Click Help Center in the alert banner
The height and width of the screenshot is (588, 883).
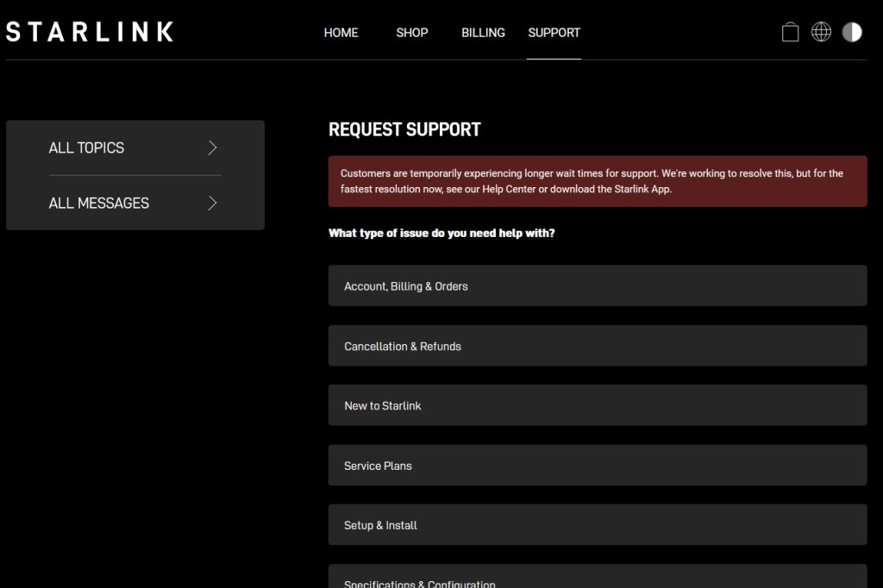[x=507, y=190]
